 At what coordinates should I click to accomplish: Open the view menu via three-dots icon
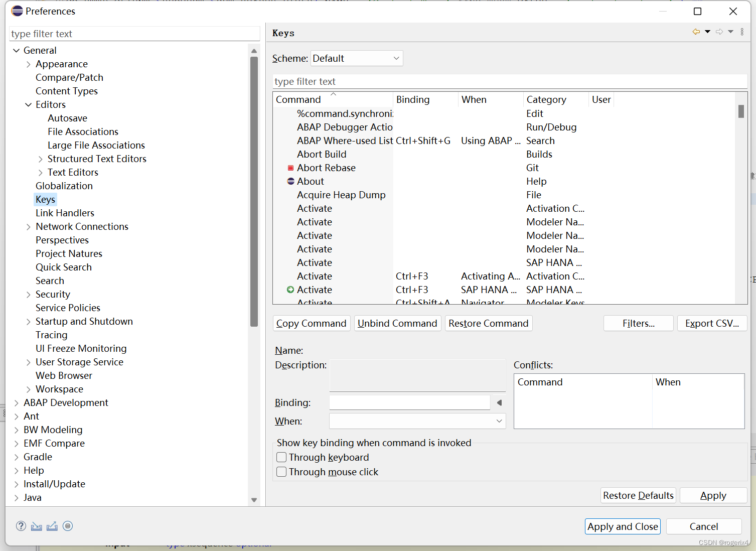click(x=742, y=31)
